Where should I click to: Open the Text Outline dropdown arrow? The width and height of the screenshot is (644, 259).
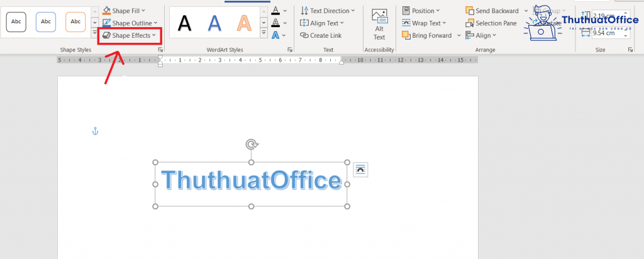click(x=285, y=23)
